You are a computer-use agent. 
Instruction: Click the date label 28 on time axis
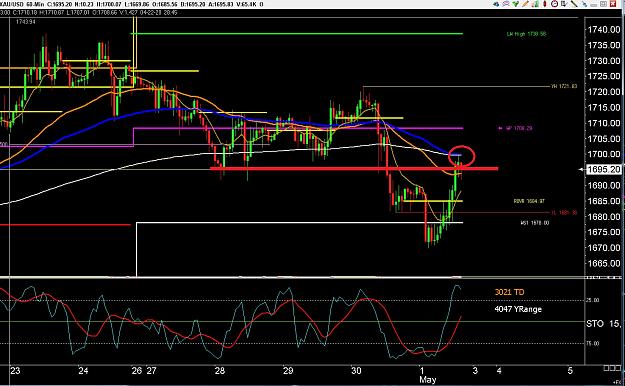coord(220,371)
